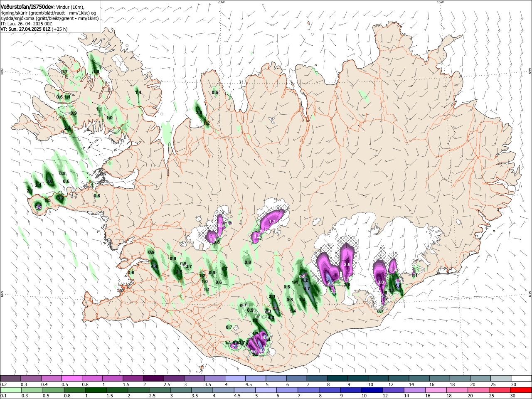Screen dimensions: 532x399
Task: Click the 2.6 value on the snow band over the glacier
Action: pyautogui.click(x=347, y=264)
